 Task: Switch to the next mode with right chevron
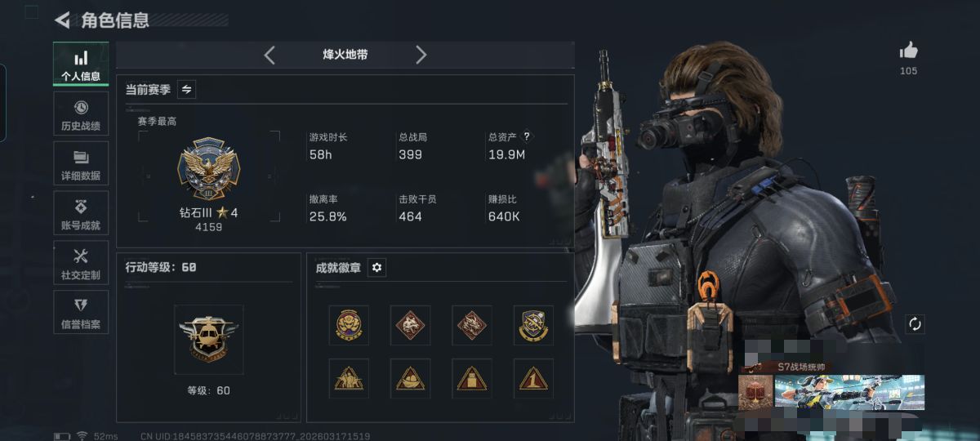(421, 56)
